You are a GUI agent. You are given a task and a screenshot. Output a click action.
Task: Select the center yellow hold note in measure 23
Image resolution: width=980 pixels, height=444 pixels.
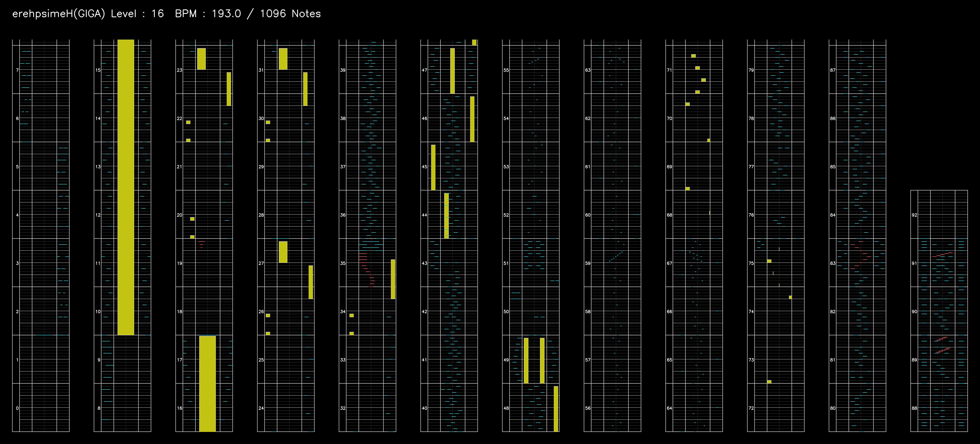[201, 59]
